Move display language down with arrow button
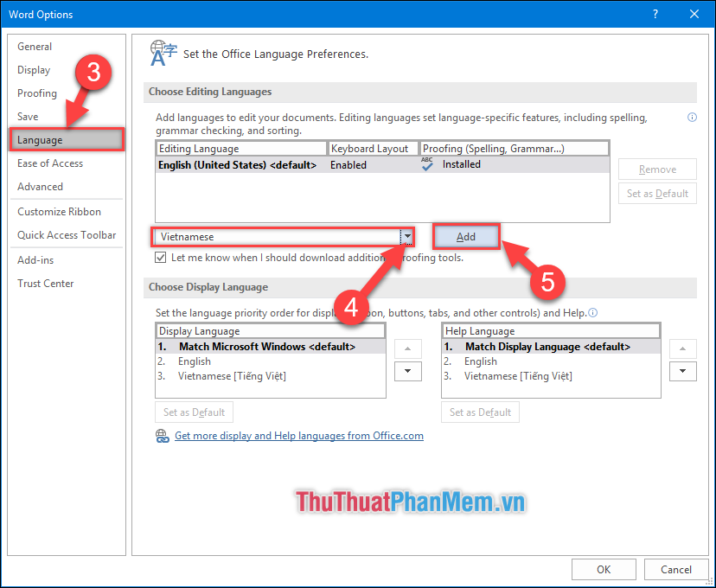Screen dimensions: 716x588 [408, 371]
